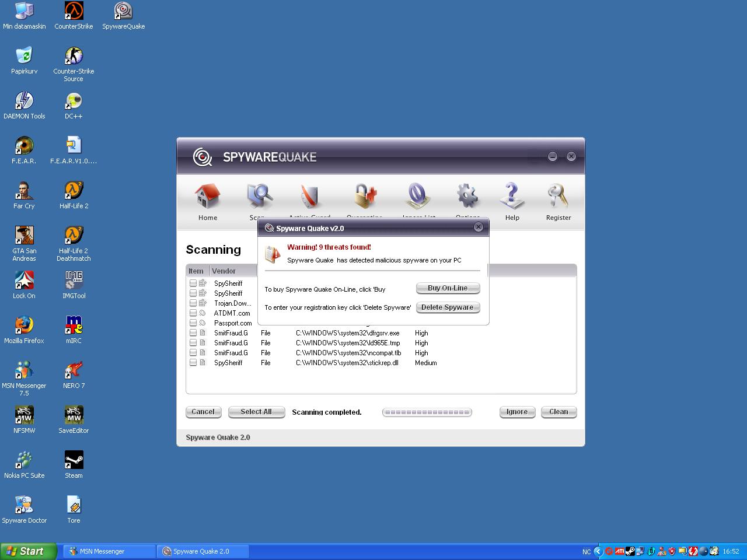Open the Ignore List toolbar icon
The width and height of the screenshot is (747, 560).
(x=418, y=197)
